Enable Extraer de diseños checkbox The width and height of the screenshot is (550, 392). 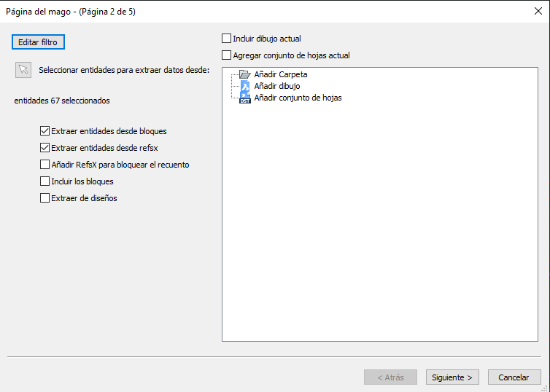pyautogui.click(x=44, y=198)
